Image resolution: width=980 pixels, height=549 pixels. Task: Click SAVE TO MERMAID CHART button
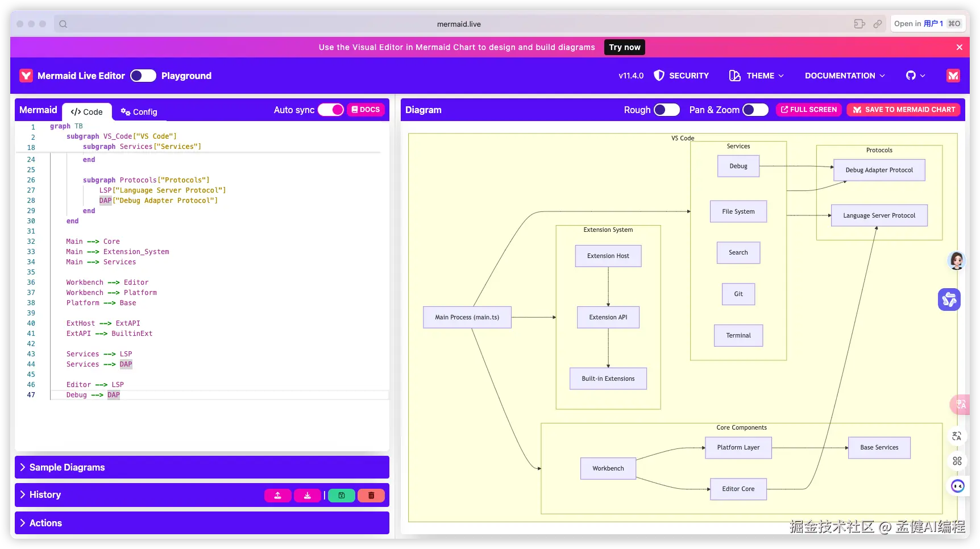click(x=904, y=110)
